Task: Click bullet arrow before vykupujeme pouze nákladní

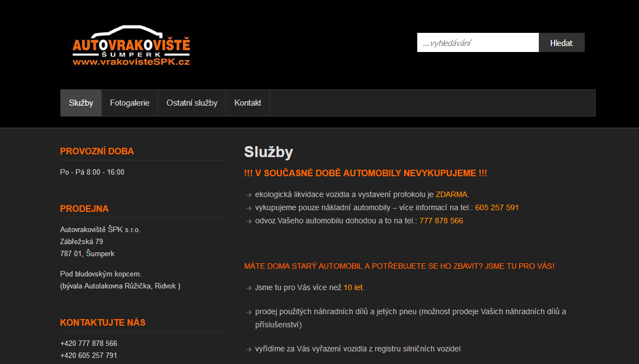Action: click(249, 209)
